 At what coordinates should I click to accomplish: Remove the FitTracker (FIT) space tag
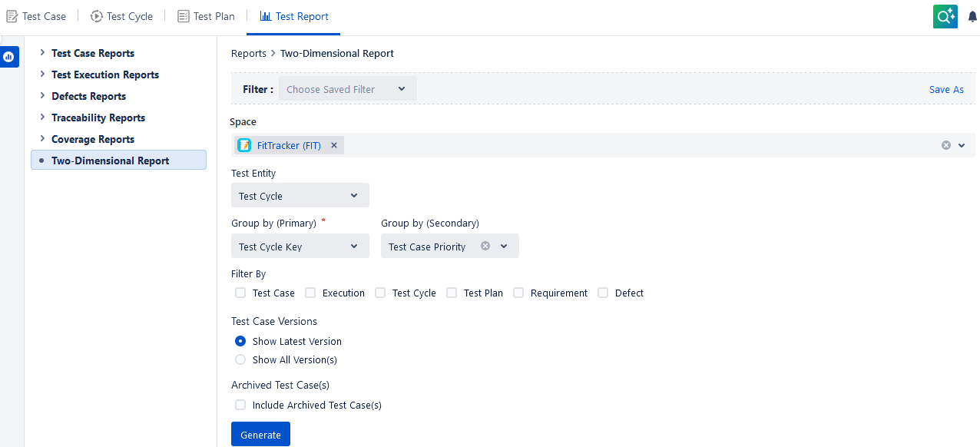[x=334, y=144]
